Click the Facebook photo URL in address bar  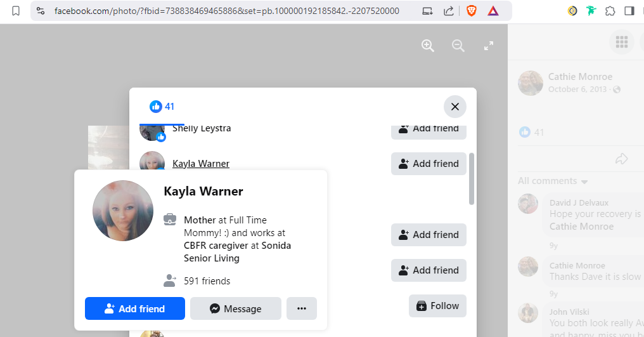227,11
